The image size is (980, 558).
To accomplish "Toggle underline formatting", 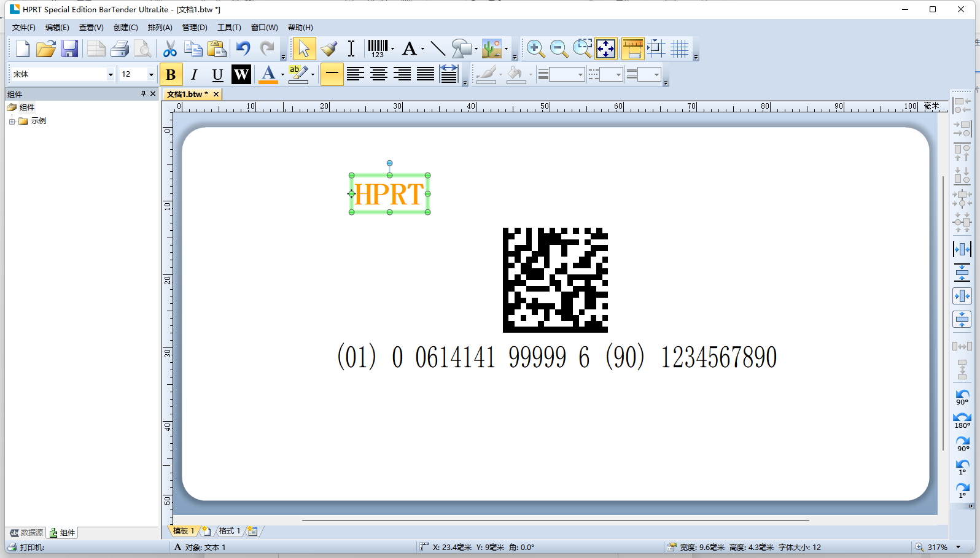I will 217,74.
